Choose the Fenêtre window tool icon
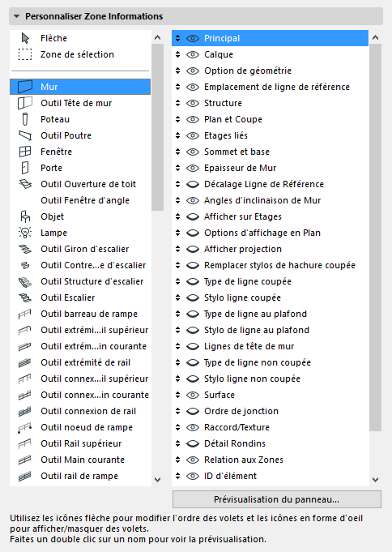This screenshot has height=552, width=392. (x=25, y=152)
